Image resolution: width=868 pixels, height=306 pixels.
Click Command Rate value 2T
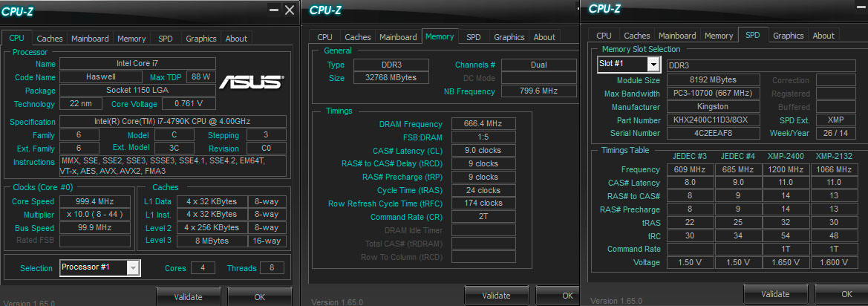pyautogui.click(x=483, y=217)
